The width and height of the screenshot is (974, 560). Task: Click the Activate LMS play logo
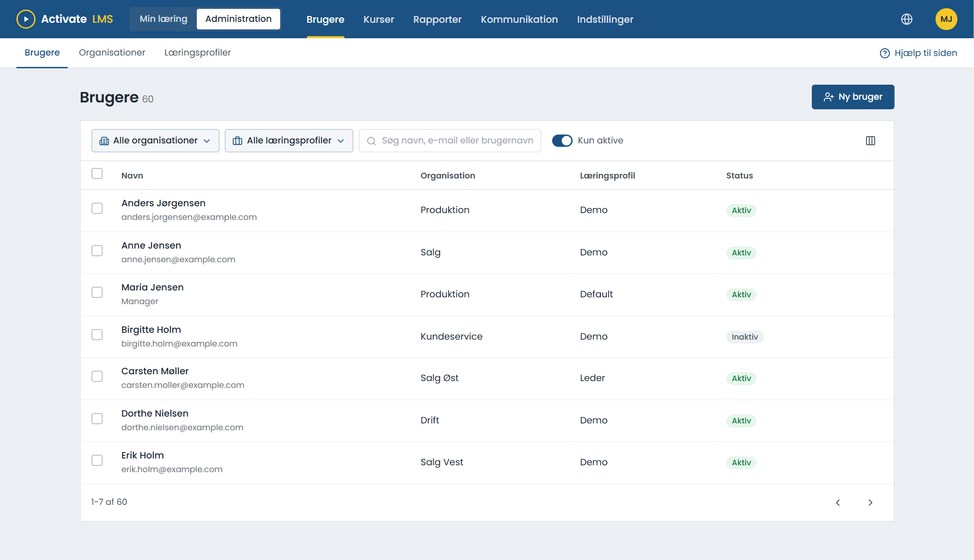(26, 19)
